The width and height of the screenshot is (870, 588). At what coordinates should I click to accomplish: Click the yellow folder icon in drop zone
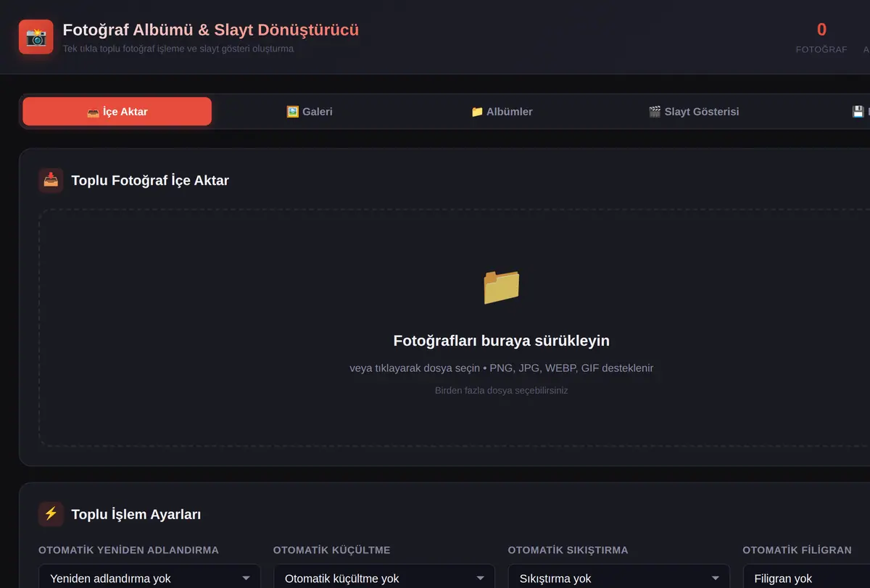click(x=502, y=286)
